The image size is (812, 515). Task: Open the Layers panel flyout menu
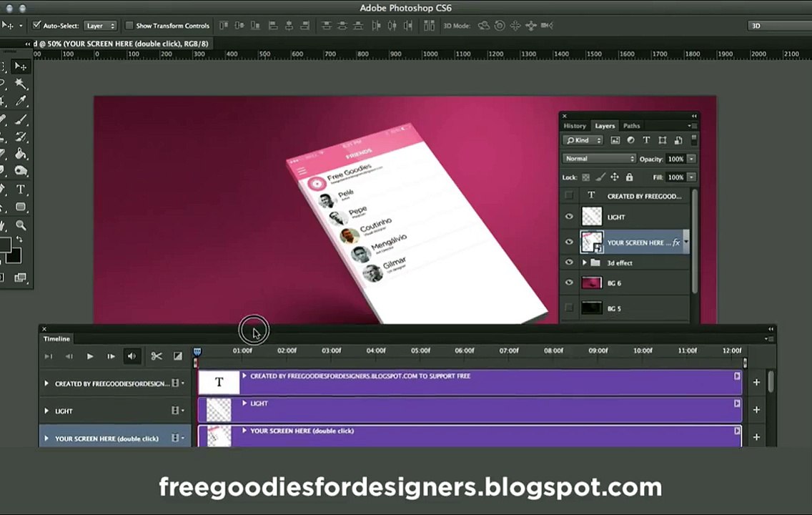coord(693,126)
